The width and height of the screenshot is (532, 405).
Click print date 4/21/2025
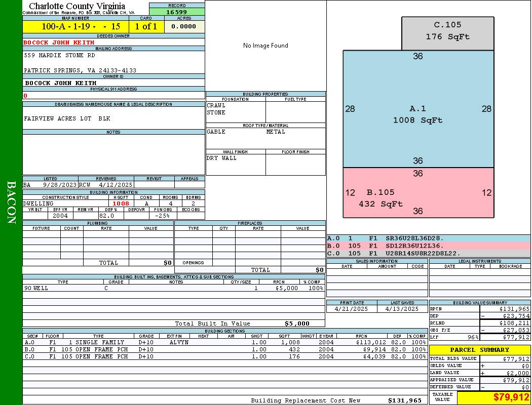point(351,309)
